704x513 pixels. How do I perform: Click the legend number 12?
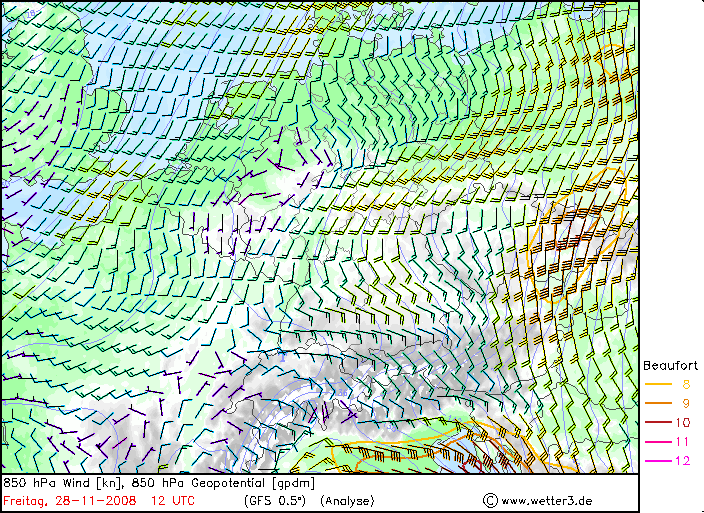pos(683,460)
